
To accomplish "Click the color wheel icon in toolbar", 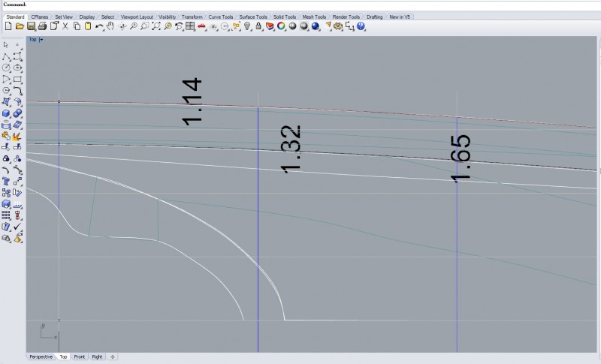I will pyautogui.click(x=281, y=26).
